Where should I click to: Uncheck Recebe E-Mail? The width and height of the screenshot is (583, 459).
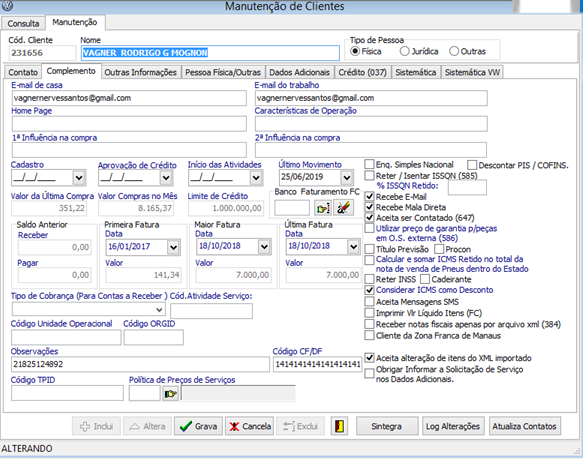pyautogui.click(x=369, y=196)
